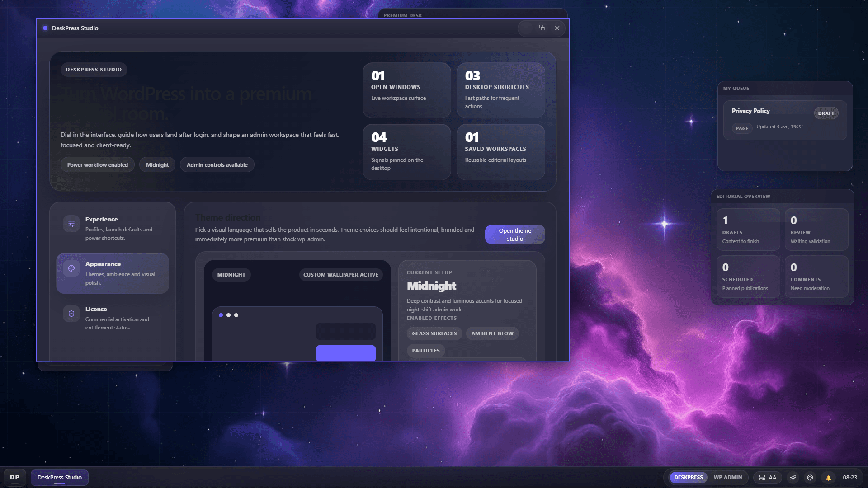Toggle the Glass Surfaces effect
Screen dimensions: 868x488
(434, 333)
